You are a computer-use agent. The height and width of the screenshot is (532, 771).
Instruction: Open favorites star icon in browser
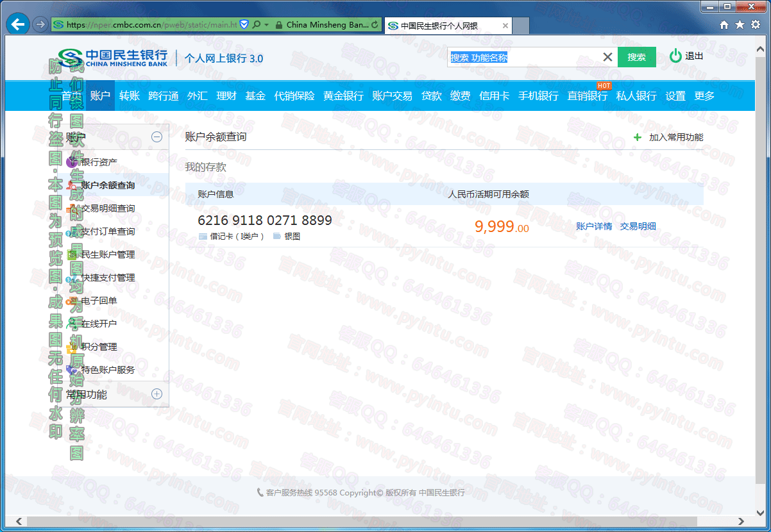pos(740,25)
